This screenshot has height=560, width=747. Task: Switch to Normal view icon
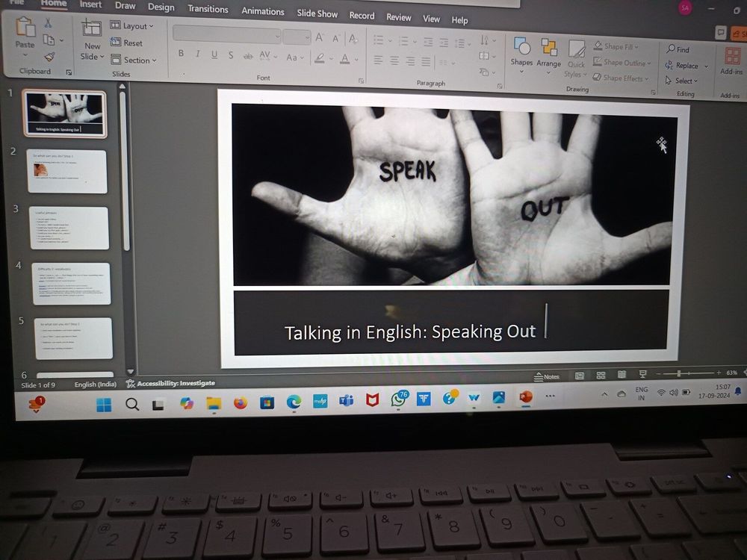579,376
